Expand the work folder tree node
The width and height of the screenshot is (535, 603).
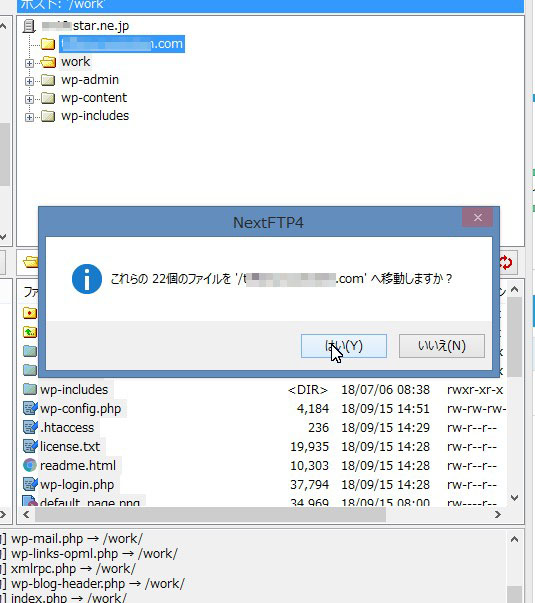[x=29, y=63]
